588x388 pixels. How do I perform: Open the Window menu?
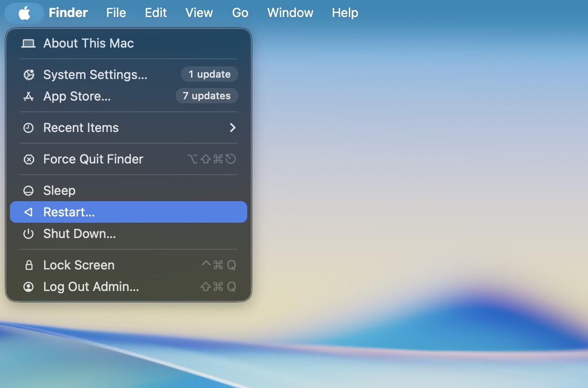pos(290,13)
